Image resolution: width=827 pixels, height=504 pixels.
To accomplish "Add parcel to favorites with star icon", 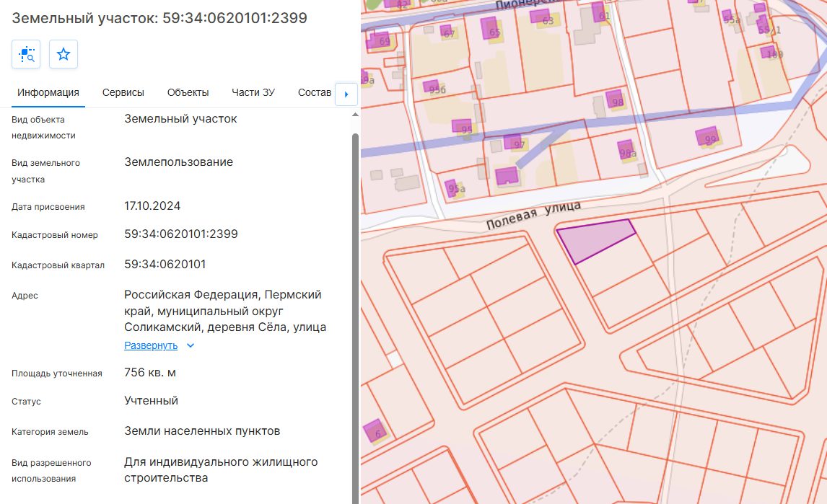I will (x=64, y=54).
